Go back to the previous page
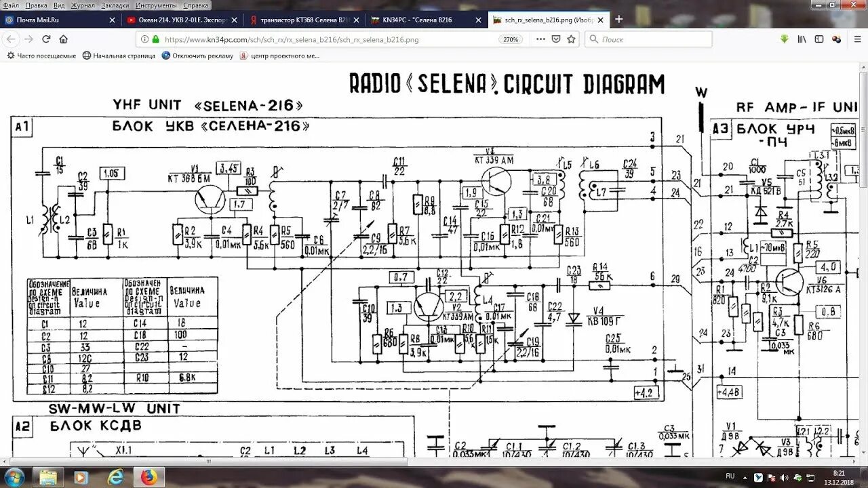The height and width of the screenshot is (488, 868). pyautogui.click(x=12, y=39)
